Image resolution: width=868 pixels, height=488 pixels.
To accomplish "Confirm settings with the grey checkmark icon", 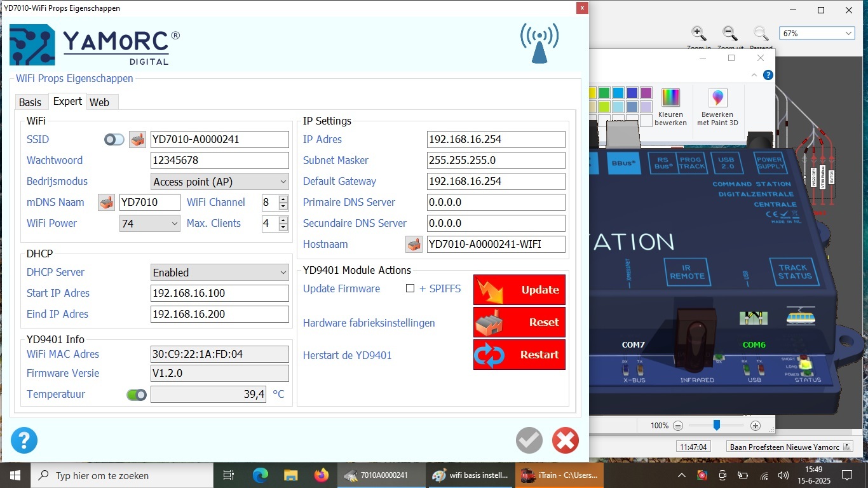I will pos(529,440).
